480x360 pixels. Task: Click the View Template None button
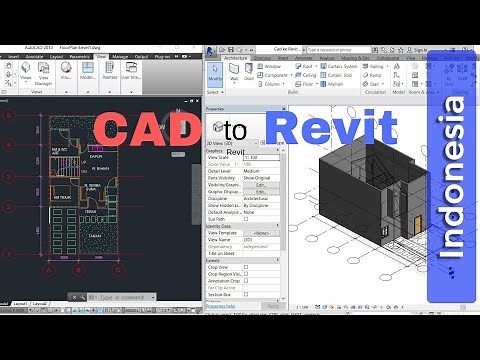coord(261,233)
